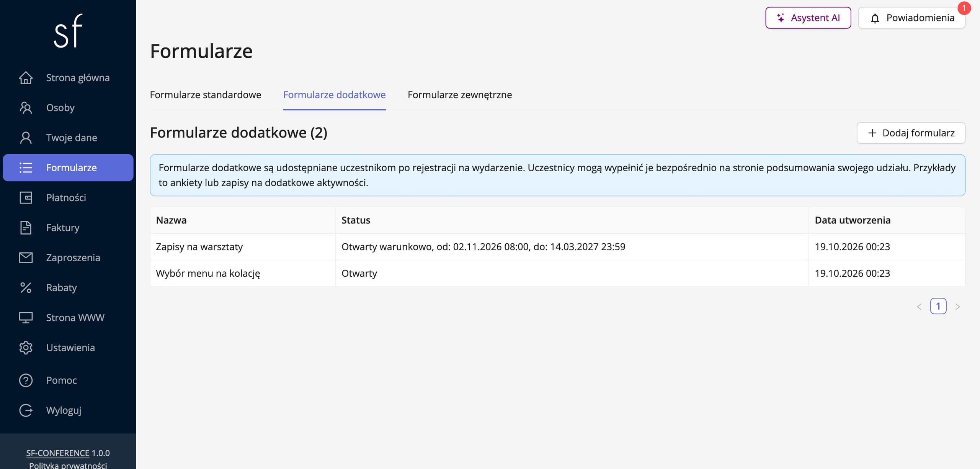This screenshot has height=469, width=980.
Task: Go to next page arrow
Action: [957, 307]
